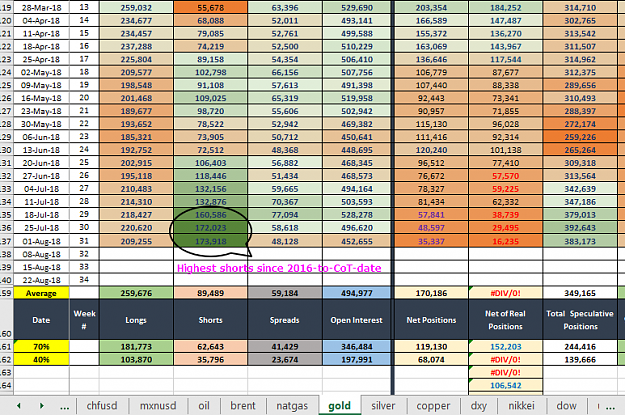Go to the nikkei sheet tab
This screenshot has height=415, width=625.
click(521, 406)
